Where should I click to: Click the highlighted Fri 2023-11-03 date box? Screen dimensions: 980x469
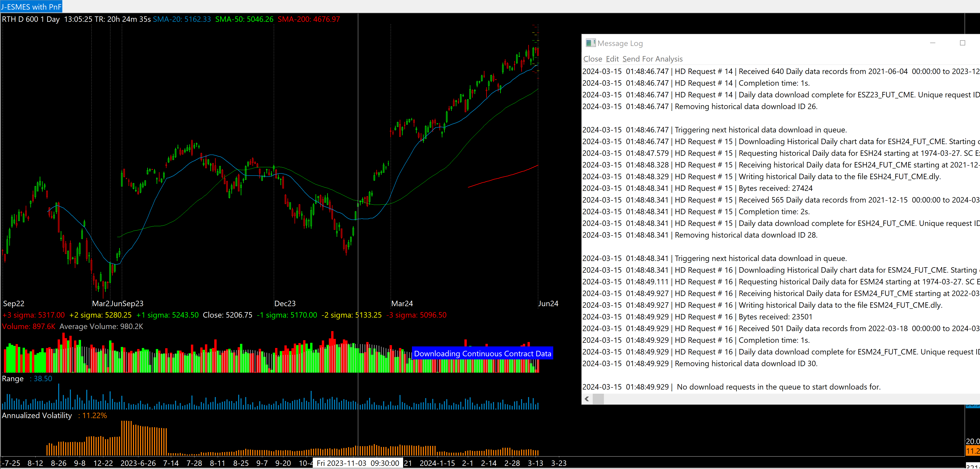click(x=358, y=463)
